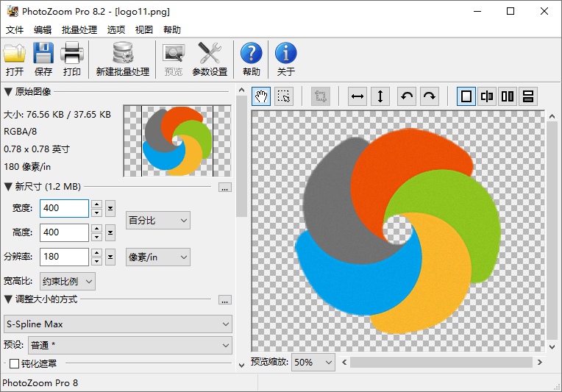Open the 文件 (File) menu
Screen dimensions: 562x392
15,29
